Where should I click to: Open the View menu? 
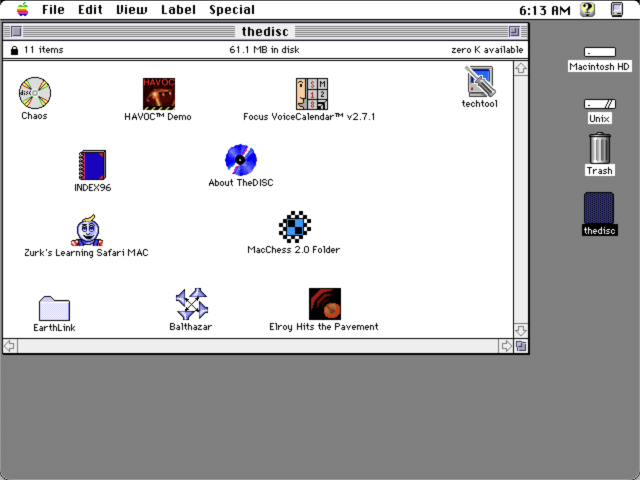(131, 9)
